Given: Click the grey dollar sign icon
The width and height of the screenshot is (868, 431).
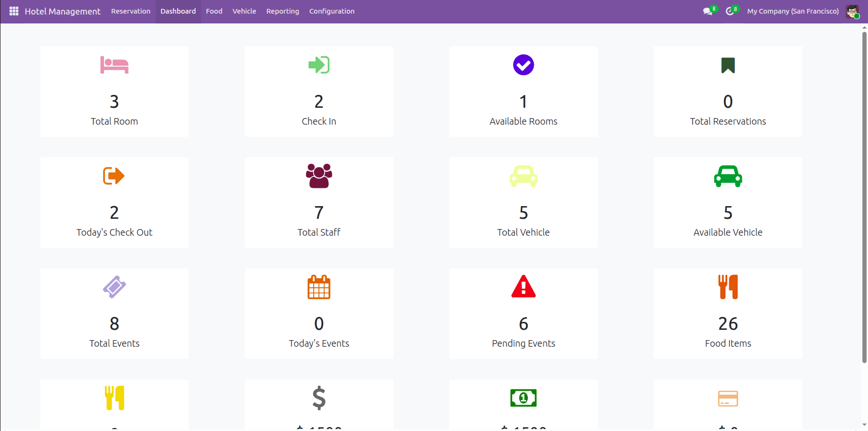Looking at the screenshot, I should (x=319, y=398).
